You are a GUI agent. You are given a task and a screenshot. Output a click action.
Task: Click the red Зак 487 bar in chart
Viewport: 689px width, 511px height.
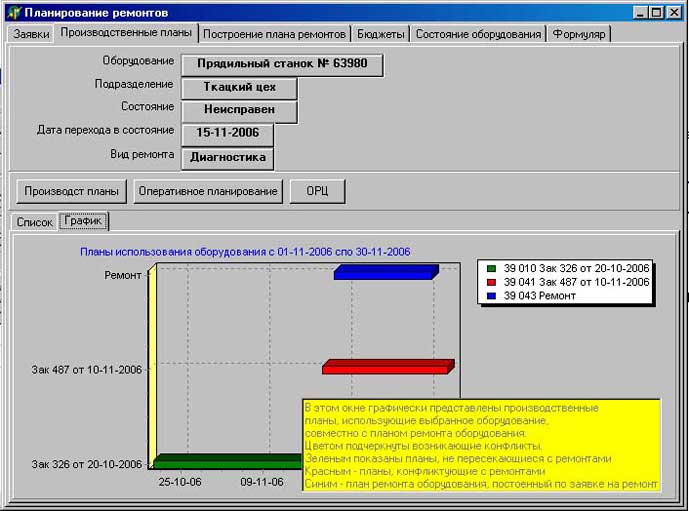pos(388,367)
